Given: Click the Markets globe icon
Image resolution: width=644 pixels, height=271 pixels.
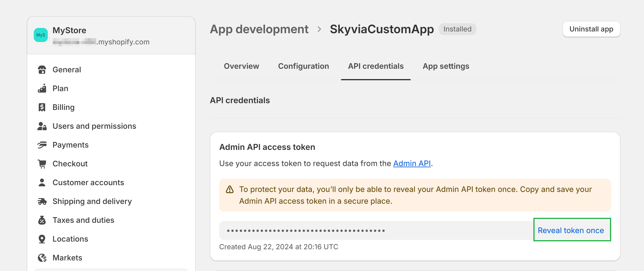Looking at the screenshot, I should pyautogui.click(x=42, y=258).
